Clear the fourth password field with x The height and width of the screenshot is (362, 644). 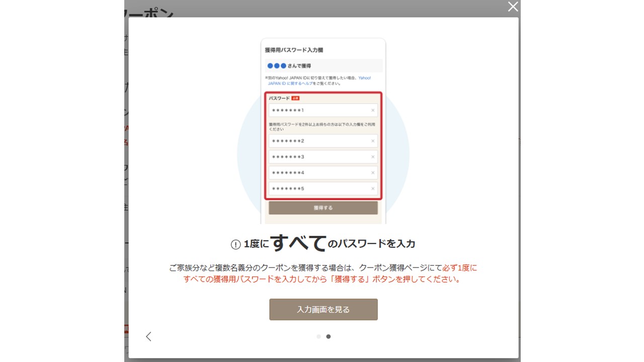(373, 173)
